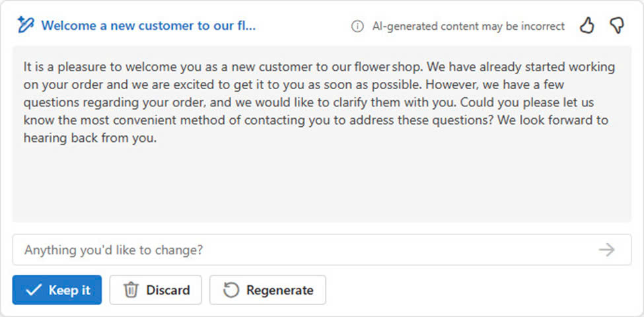
Task: Click the trash can icon on Discard
Action: click(x=131, y=290)
